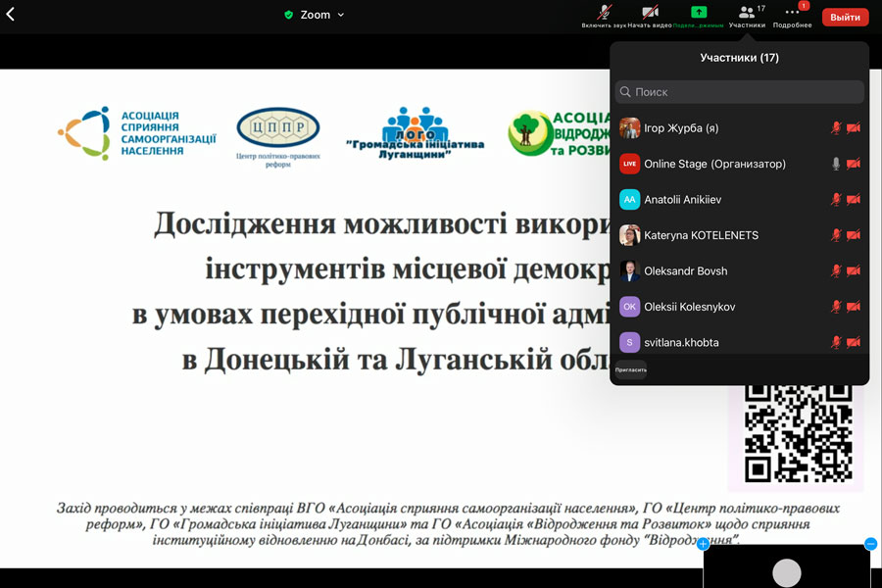The height and width of the screenshot is (588, 882).
Task: Click muted mic icon for Oleksii Kolesnykov
Action: pyautogui.click(x=836, y=307)
